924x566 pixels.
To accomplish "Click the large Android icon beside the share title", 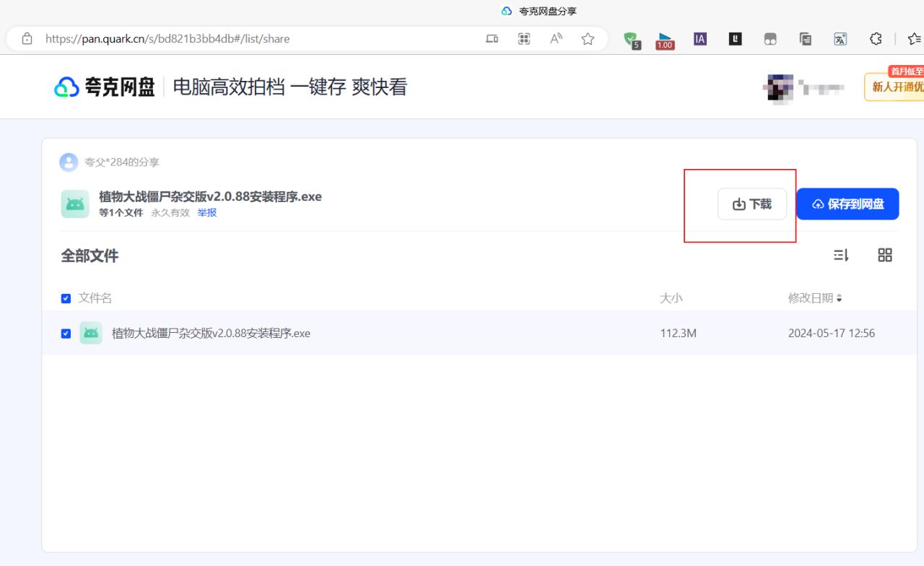I will (x=75, y=204).
